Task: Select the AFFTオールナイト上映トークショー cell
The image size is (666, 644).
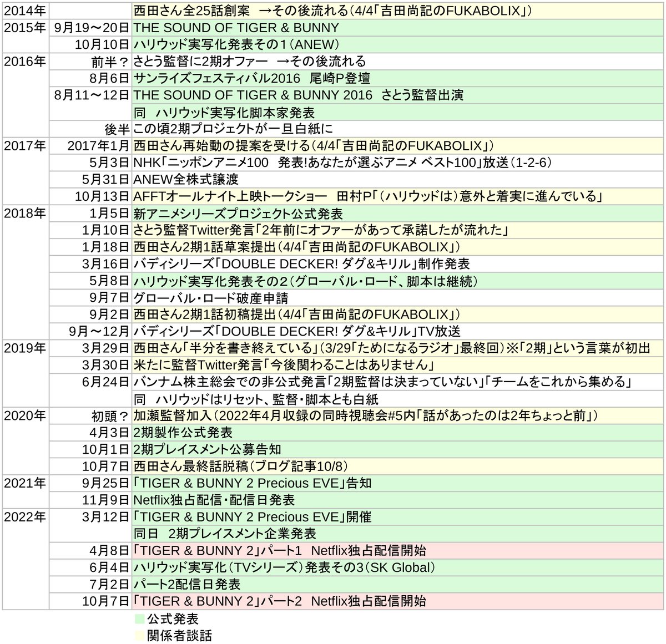Action: coord(398,196)
